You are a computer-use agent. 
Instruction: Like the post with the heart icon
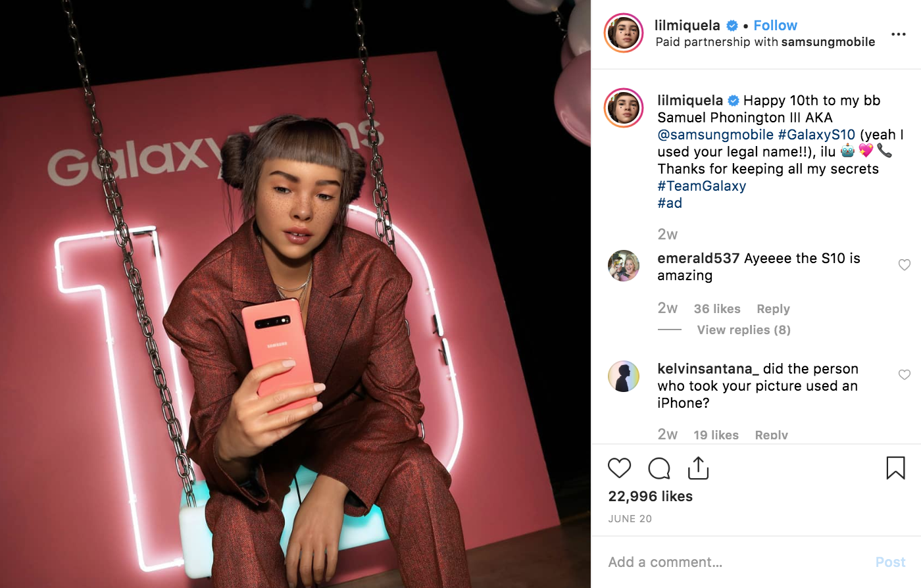click(619, 468)
